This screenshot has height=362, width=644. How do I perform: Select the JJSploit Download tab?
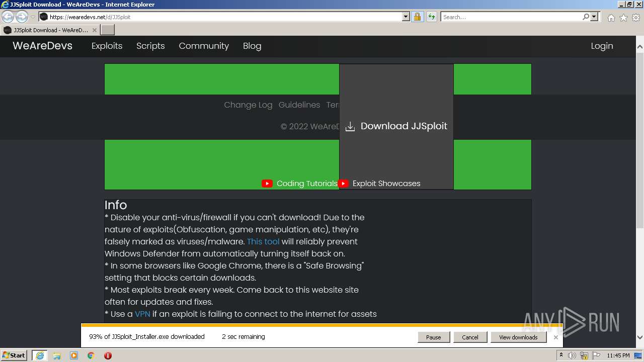click(x=50, y=30)
